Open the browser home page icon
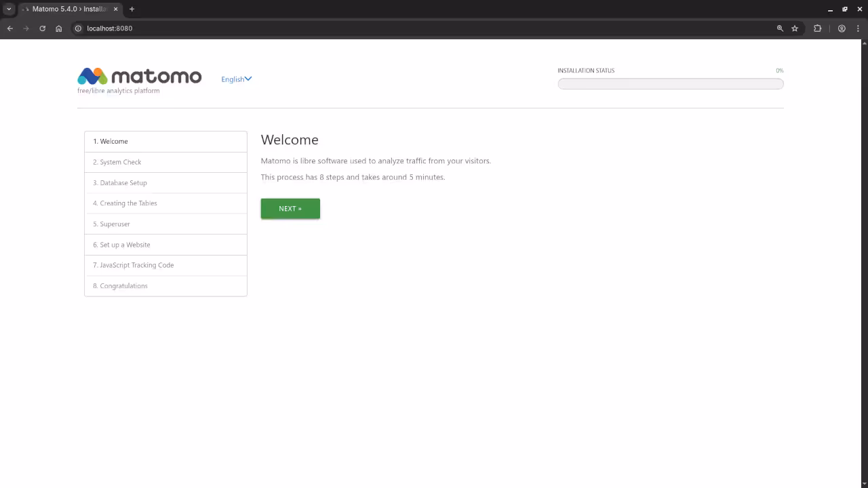This screenshot has height=488, width=868. click(59, 28)
